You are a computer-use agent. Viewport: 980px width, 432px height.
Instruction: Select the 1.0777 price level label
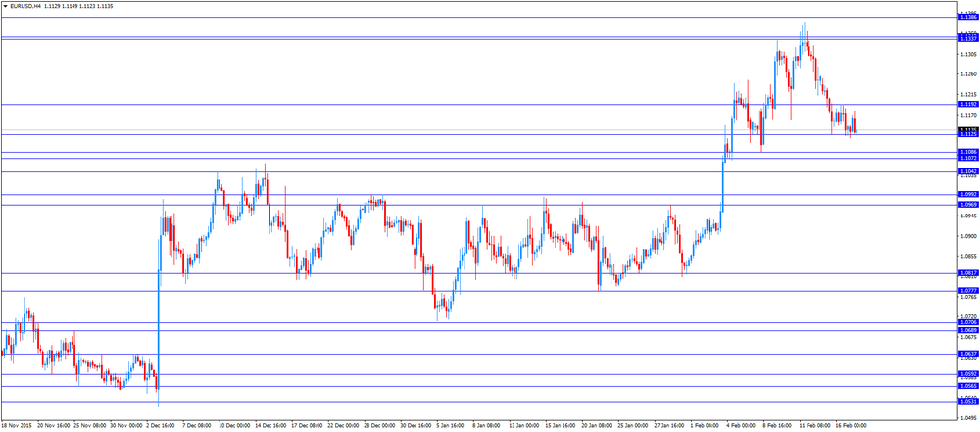pyautogui.click(x=967, y=291)
